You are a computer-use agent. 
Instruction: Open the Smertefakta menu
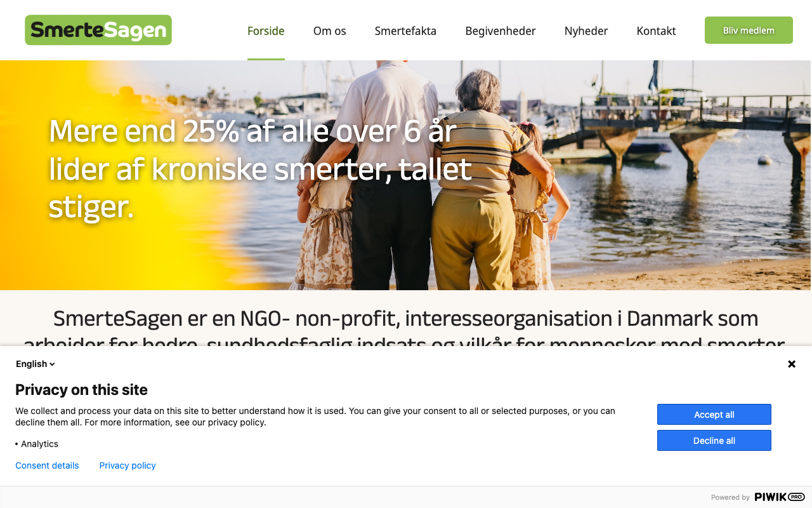[x=405, y=30]
